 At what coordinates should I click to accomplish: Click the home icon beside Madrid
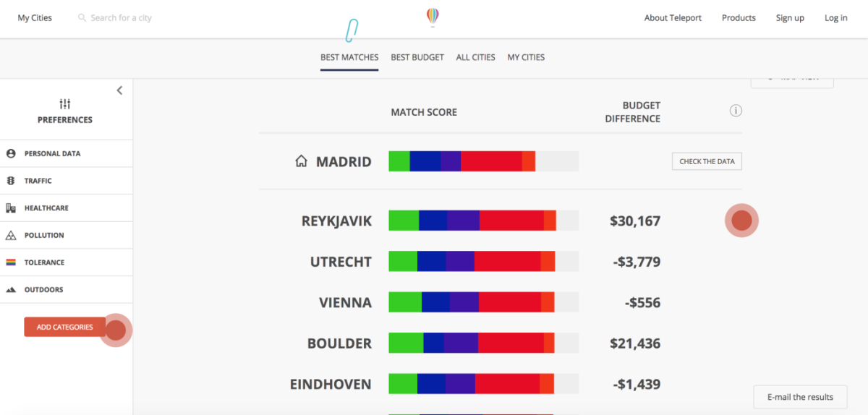coord(301,161)
